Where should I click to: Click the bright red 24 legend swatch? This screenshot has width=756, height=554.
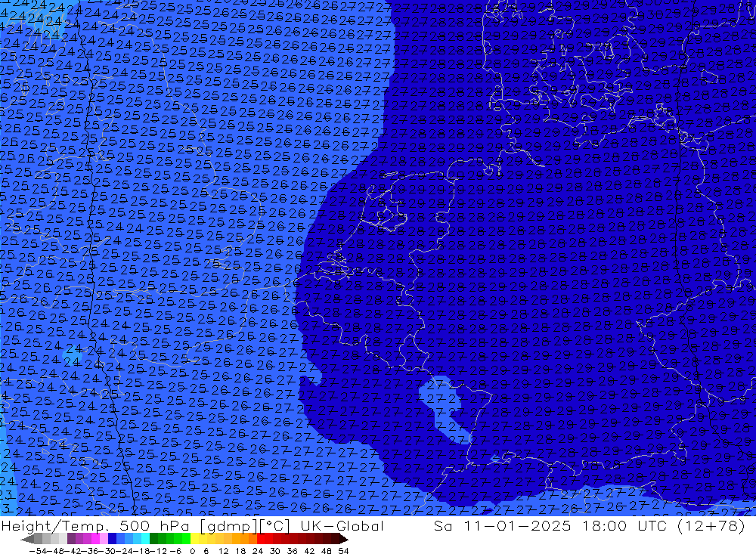click(x=261, y=539)
